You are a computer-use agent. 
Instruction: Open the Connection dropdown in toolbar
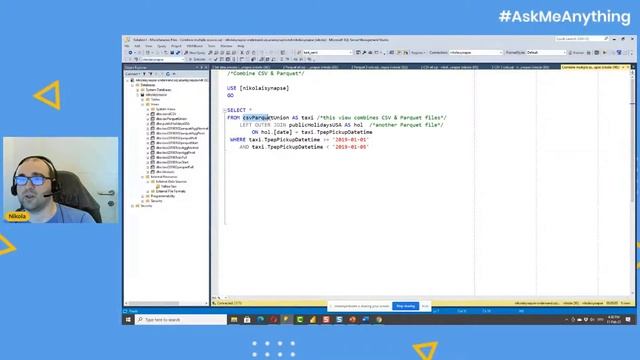476,53
